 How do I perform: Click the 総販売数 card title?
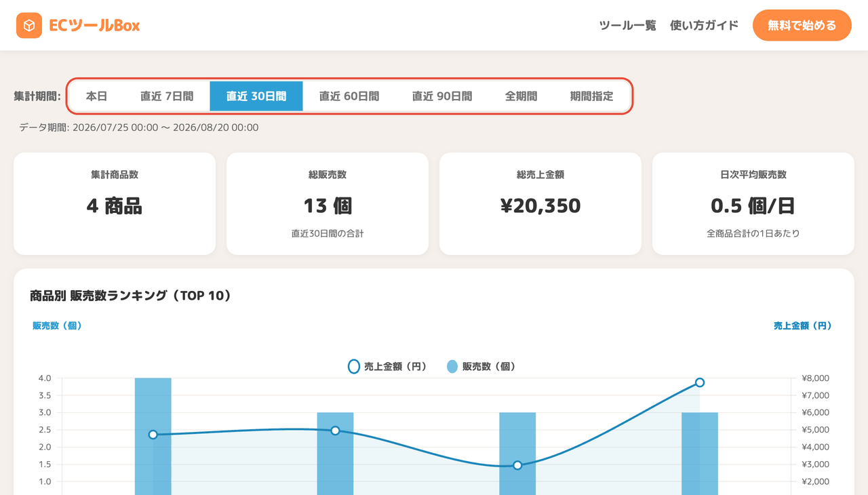pyautogui.click(x=328, y=174)
